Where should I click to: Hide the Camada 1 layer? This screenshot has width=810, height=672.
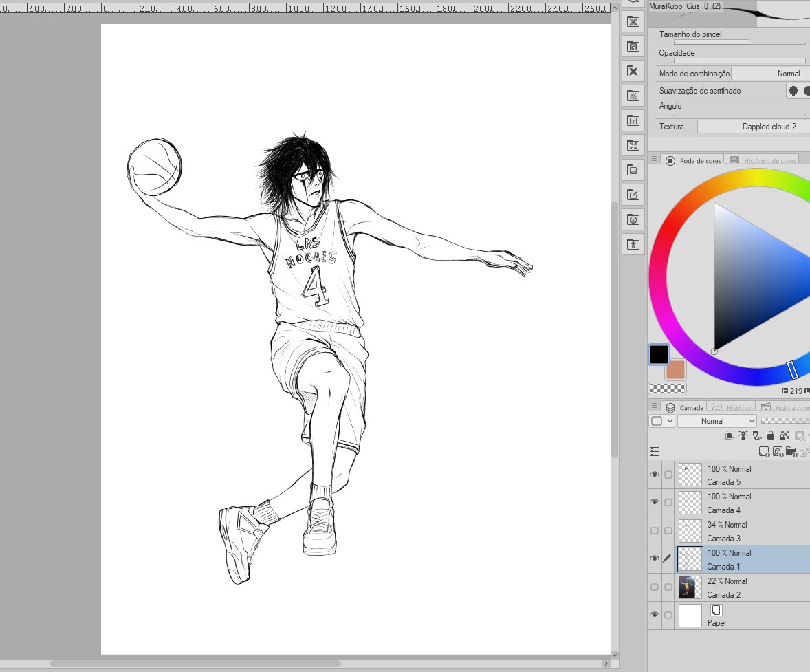click(655, 559)
